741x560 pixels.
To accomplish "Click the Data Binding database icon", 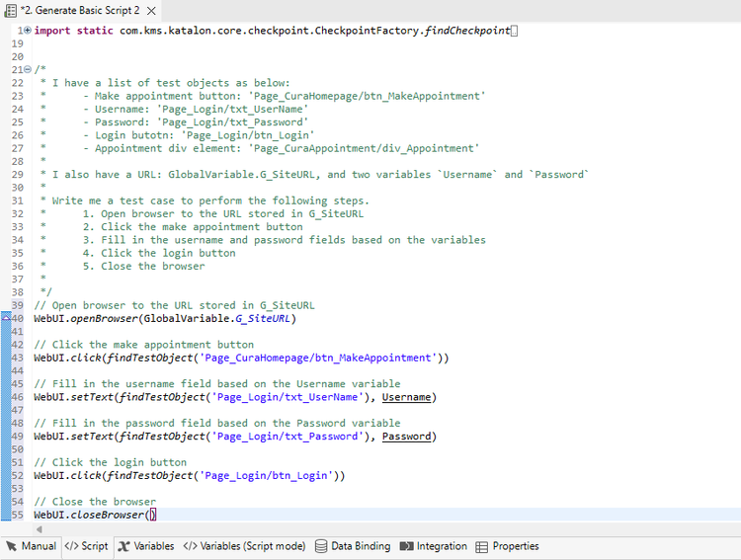I will [x=321, y=546].
